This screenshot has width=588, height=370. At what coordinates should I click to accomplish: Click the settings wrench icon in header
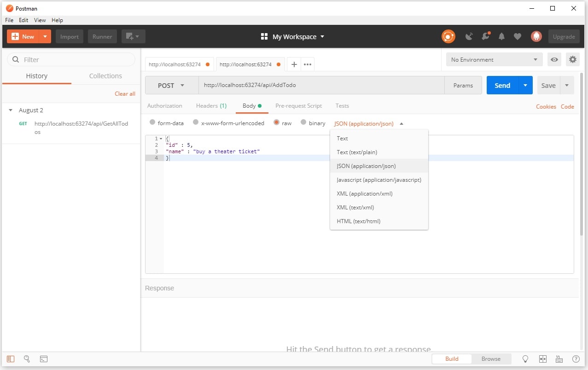[485, 36]
